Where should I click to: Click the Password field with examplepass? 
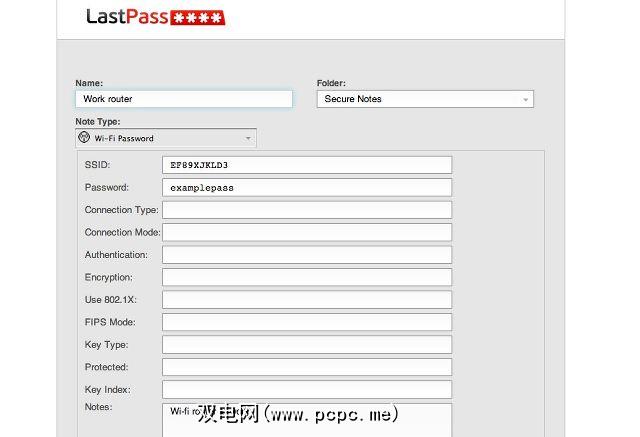307,188
